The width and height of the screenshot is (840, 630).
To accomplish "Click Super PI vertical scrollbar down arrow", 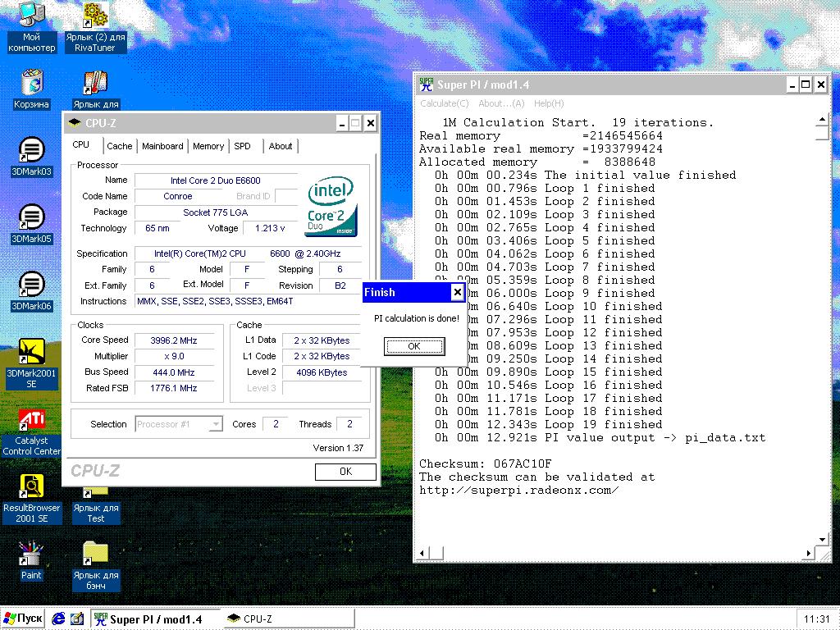I will pyautogui.click(x=822, y=539).
